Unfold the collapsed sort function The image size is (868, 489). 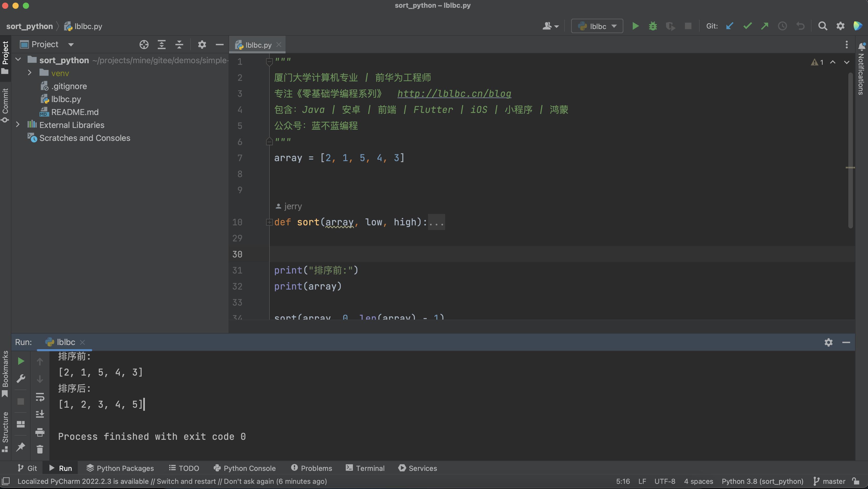269,222
